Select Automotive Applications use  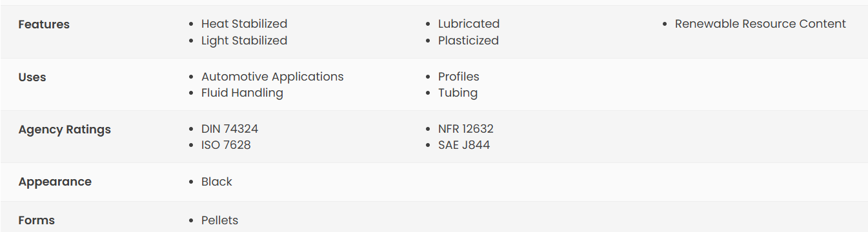click(x=272, y=77)
